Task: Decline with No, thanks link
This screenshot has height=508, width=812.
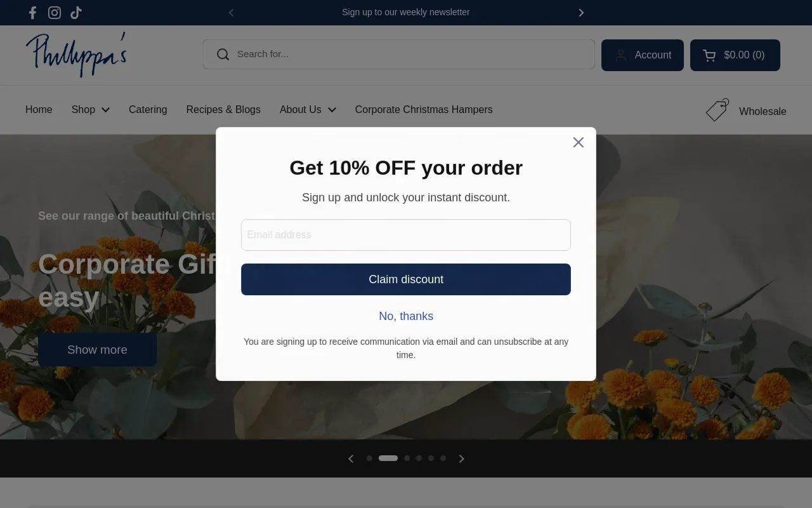Action: (406, 316)
